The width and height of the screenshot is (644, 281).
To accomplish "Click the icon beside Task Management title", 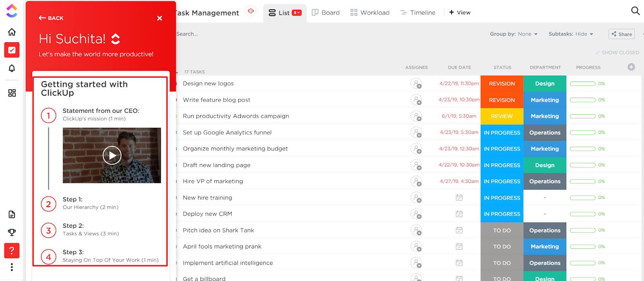I will click(251, 11).
